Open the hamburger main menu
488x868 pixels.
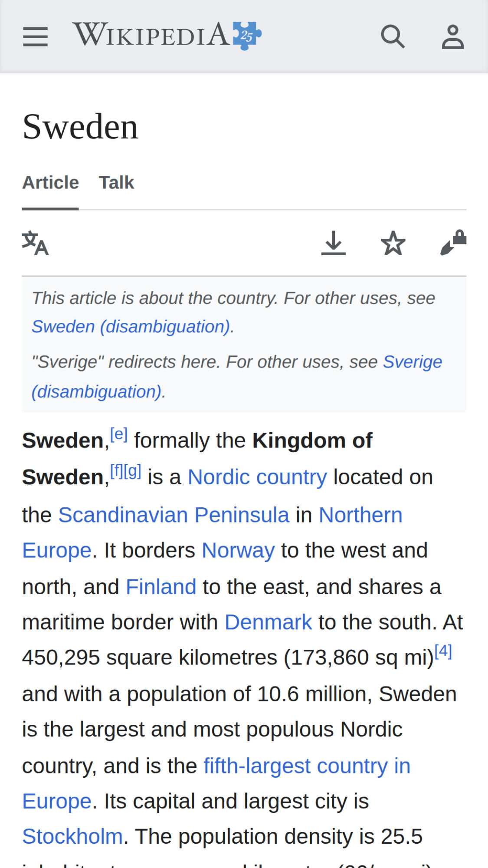pos(35,36)
